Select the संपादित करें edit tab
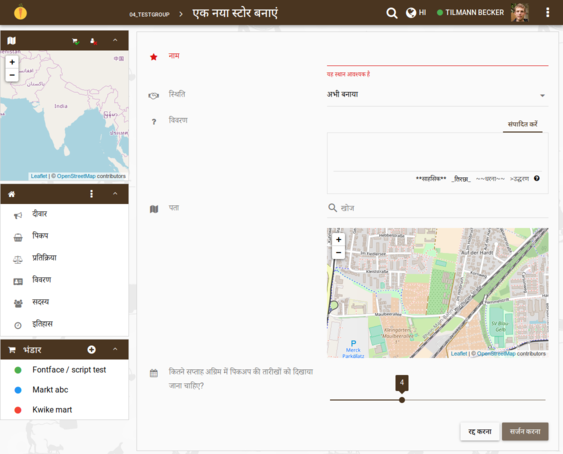Image resolution: width=563 pixels, height=454 pixels. click(522, 124)
